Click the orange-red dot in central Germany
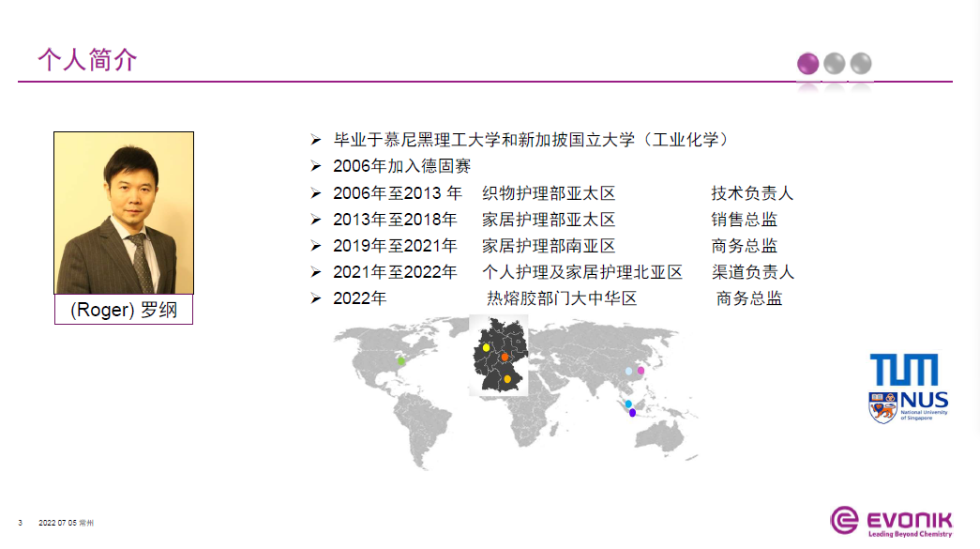Viewport: 980px width, 549px height. 505,358
